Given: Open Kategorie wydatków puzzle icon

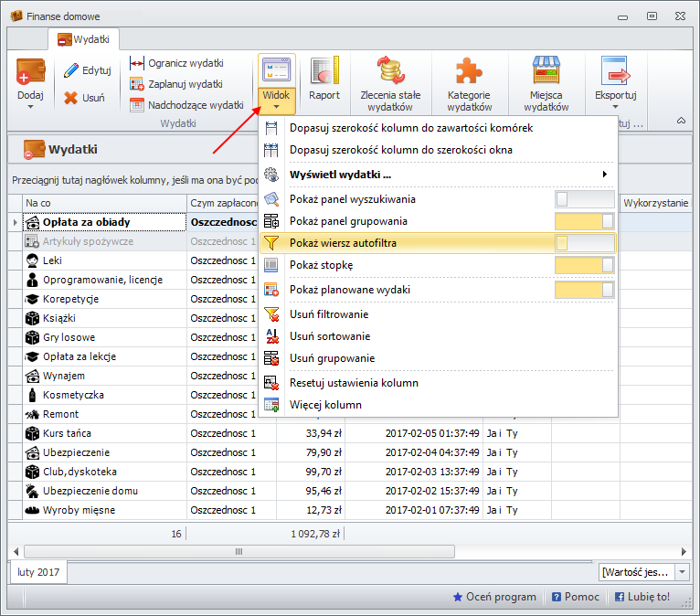Looking at the screenshot, I should click(x=469, y=73).
